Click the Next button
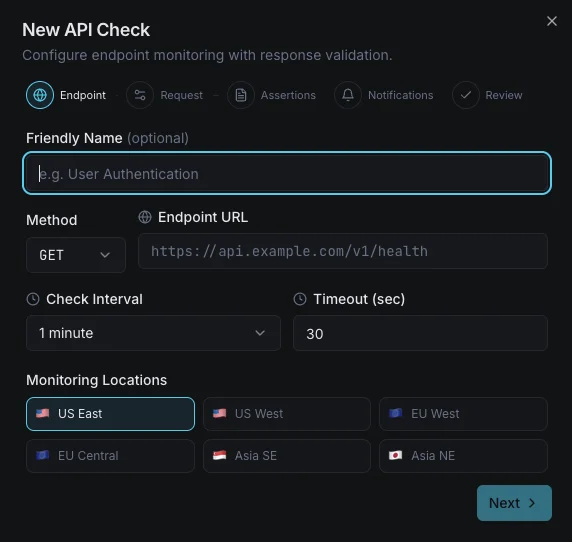This screenshot has width=572, height=542. pyautogui.click(x=514, y=503)
